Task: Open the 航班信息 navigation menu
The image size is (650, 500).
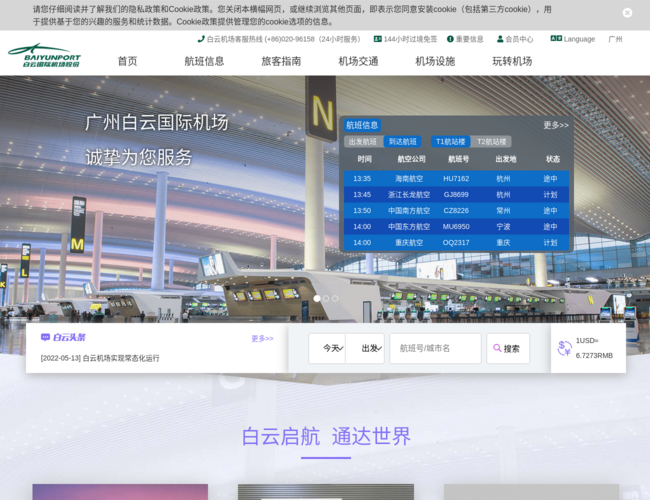Action: click(x=204, y=61)
